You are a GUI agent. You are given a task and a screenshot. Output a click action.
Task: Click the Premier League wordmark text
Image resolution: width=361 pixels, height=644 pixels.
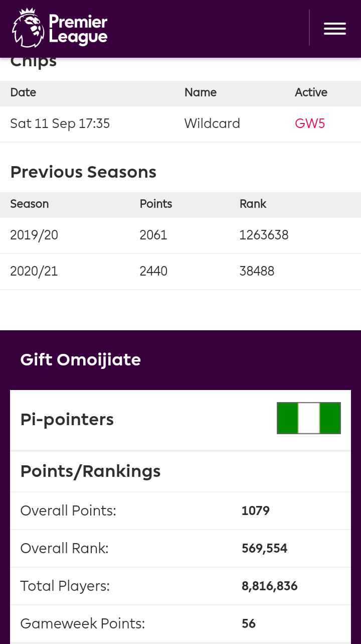click(x=78, y=29)
